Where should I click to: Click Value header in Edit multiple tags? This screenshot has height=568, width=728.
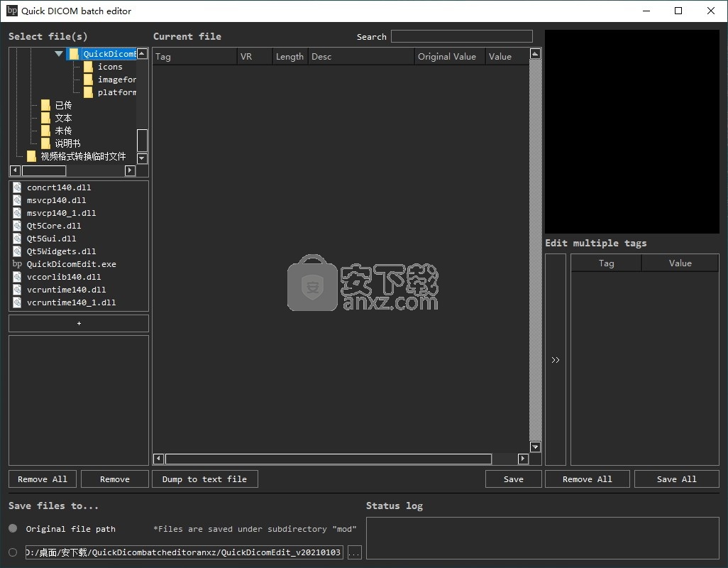coord(680,263)
